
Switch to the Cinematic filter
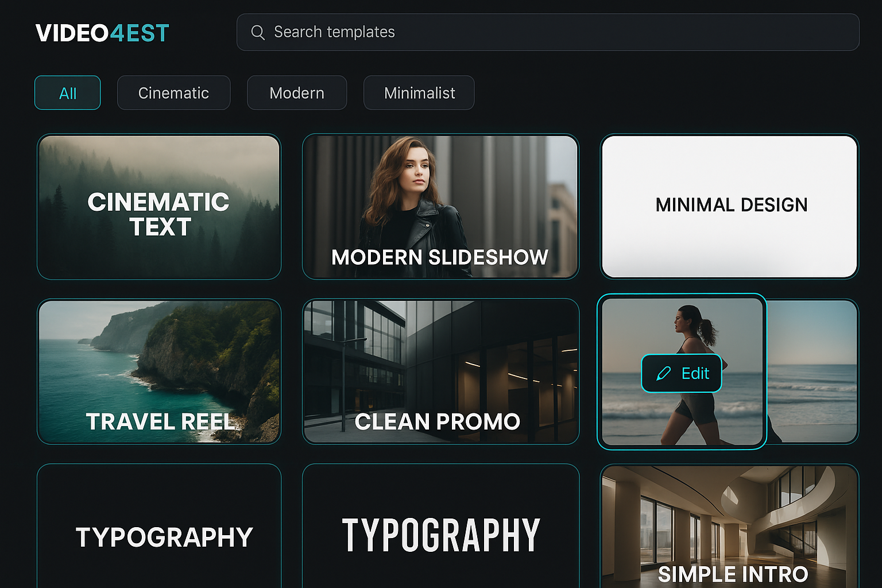[173, 92]
